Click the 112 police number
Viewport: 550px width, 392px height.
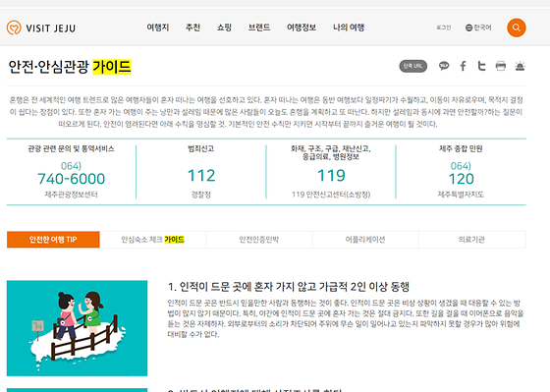[201, 176]
